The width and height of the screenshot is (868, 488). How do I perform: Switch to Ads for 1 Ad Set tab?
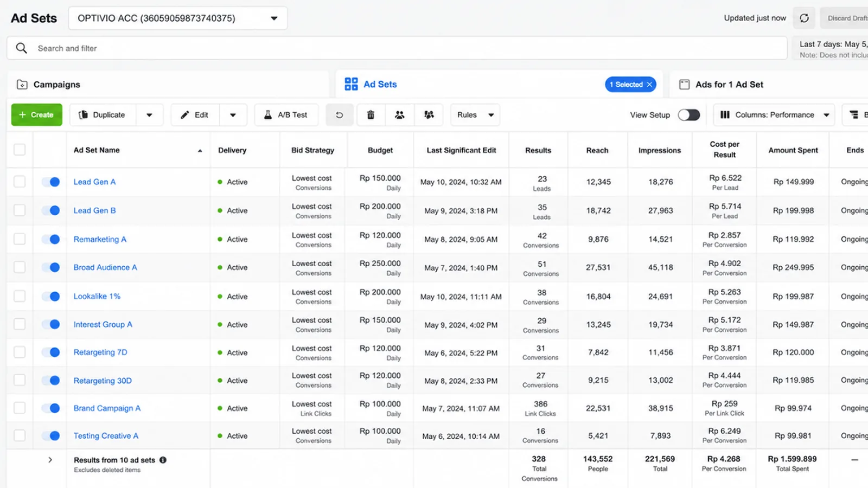(769, 85)
